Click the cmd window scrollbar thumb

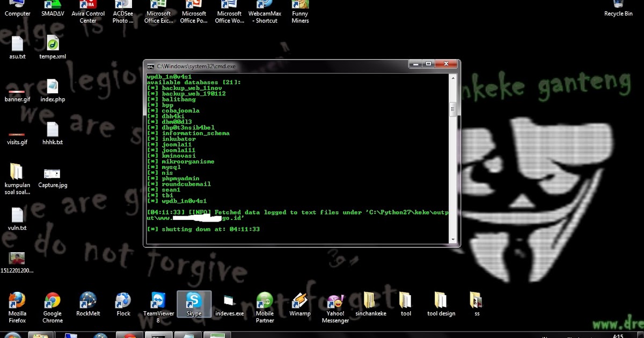452,110
